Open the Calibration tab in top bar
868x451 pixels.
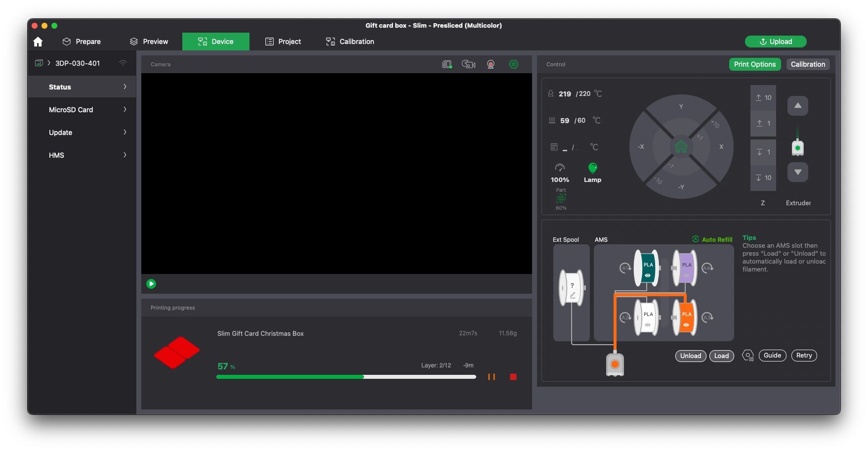coord(350,42)
